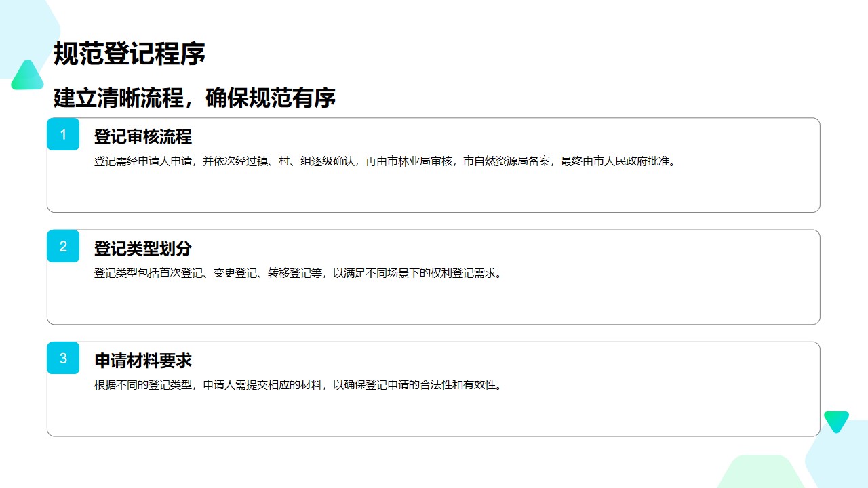The image size is (868, 488).
Task: Click the heading 申请材料要求
Action: 143,361
